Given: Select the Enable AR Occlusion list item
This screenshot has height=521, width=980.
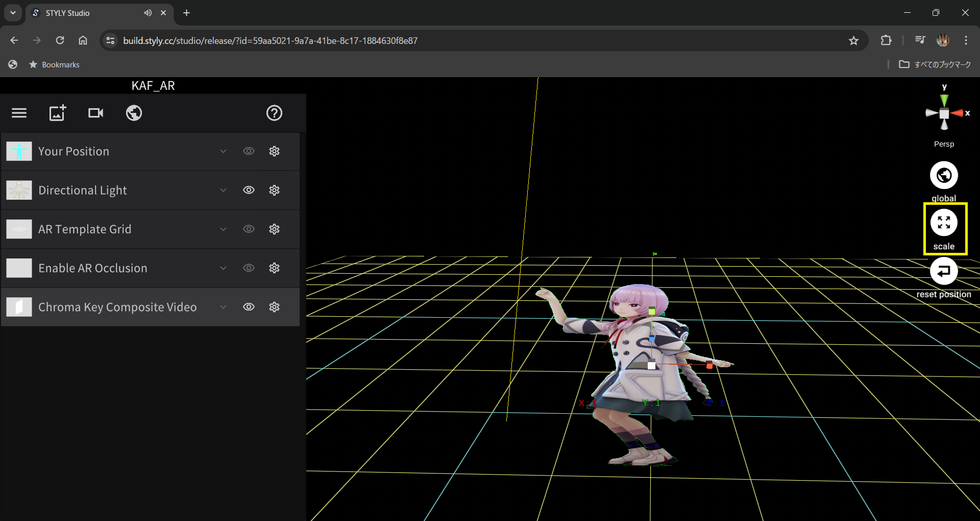Looking at the screenshot, I should pos(150,268).
